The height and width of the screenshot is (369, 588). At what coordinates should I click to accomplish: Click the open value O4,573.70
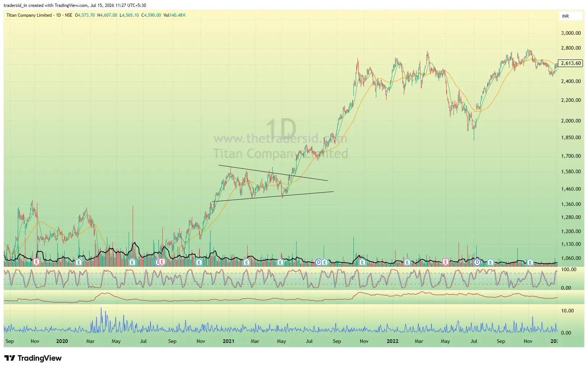pos(85,15)
